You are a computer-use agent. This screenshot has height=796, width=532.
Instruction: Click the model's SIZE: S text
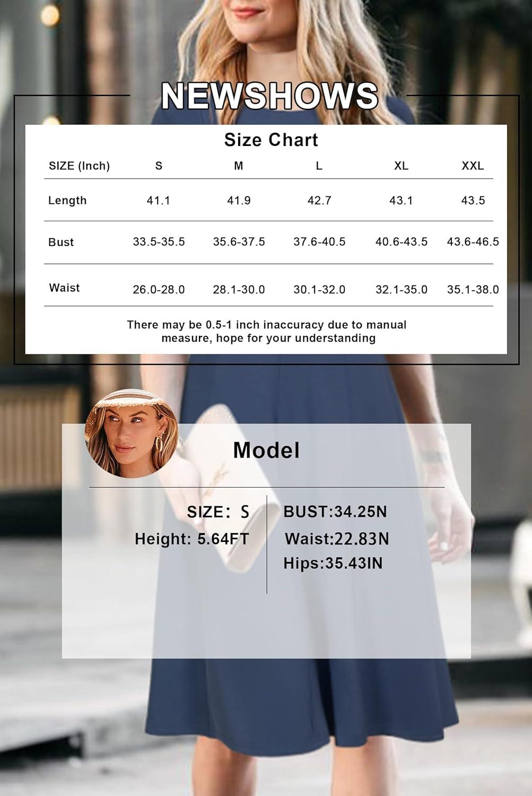(x=217, y=512)
